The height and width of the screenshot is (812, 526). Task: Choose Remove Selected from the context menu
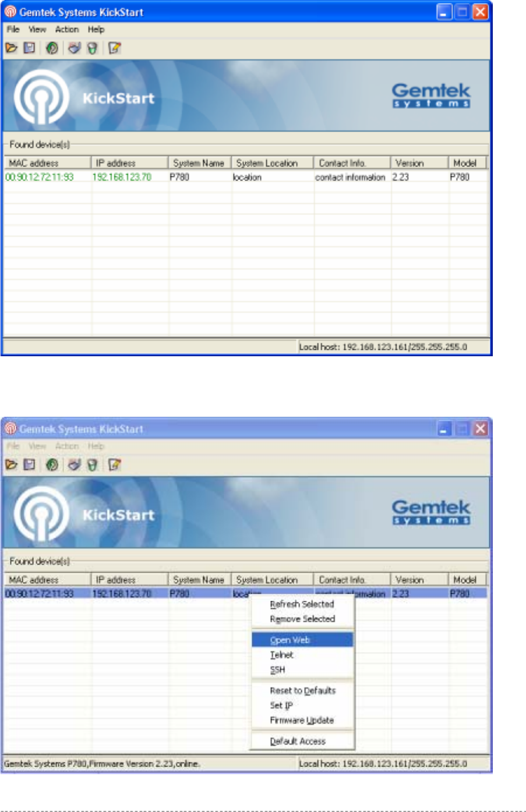tap(302, 619)
